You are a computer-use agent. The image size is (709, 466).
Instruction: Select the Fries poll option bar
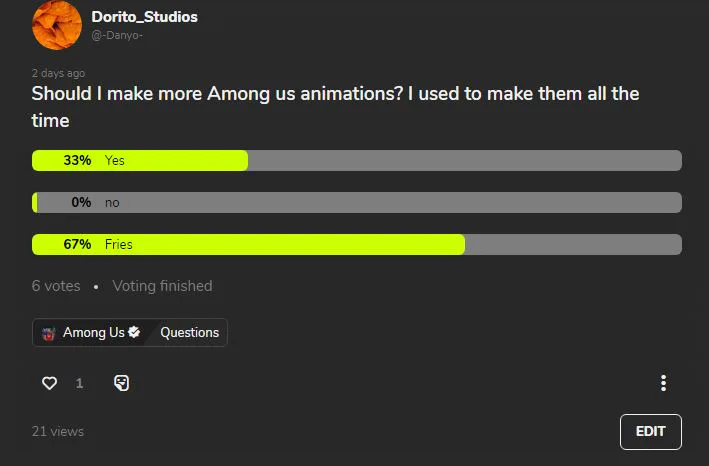(x=357, y=245)
